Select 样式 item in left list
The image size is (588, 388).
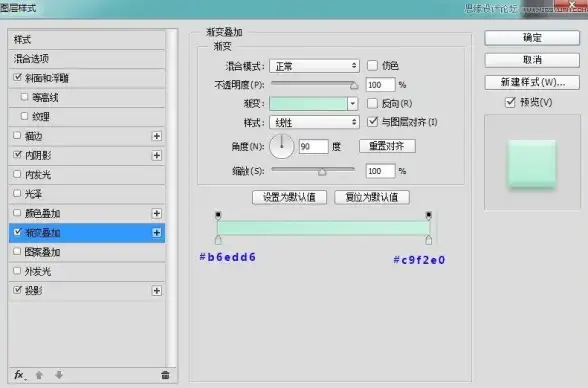coord(87,39)
